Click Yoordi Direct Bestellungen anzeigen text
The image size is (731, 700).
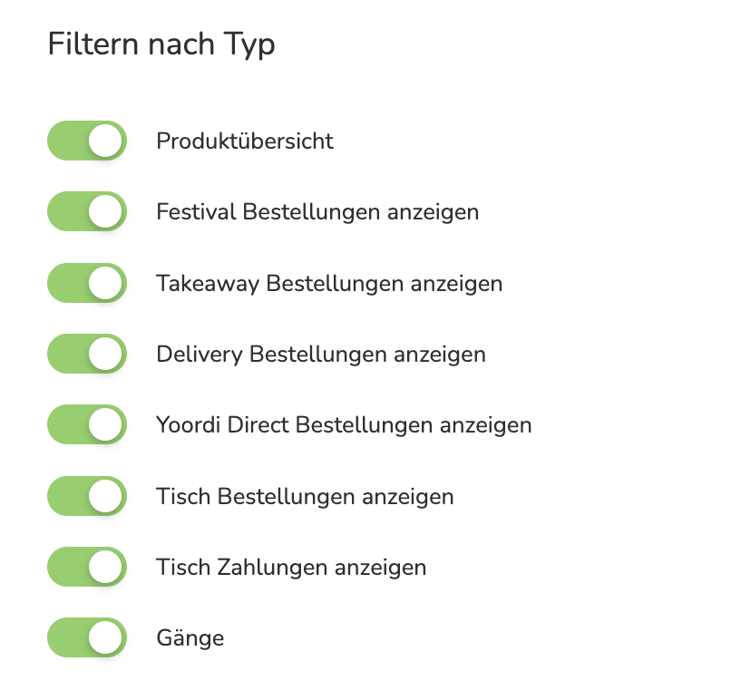tap(344, 425)
